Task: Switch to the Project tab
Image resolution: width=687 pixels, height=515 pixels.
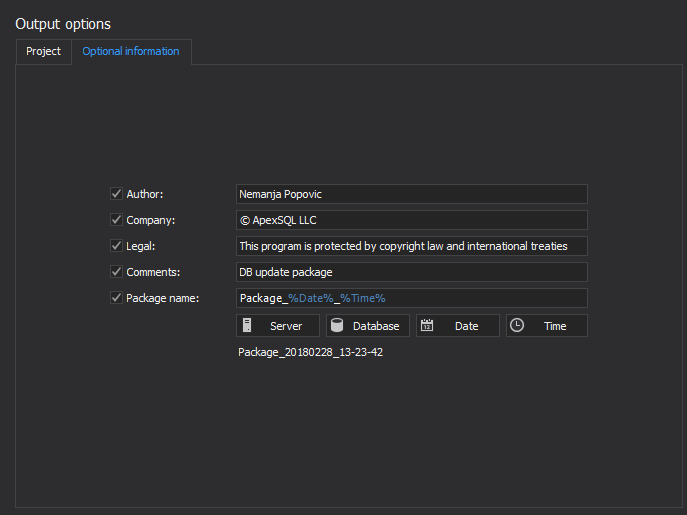Action: [43, 52]
